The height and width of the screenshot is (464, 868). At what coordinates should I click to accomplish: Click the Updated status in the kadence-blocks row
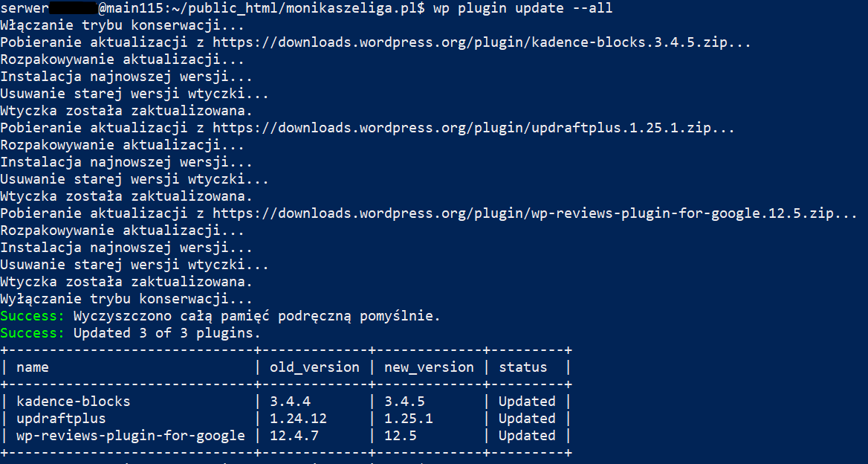[527, 402]
